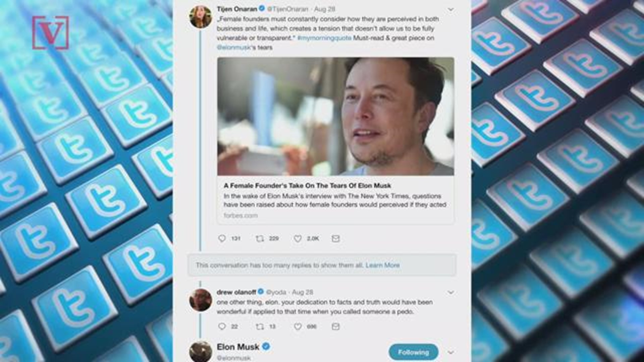This screenshot has width=644, height=362.
Task: Like Tijen Onaran's tweet
Action: point(298,239)
